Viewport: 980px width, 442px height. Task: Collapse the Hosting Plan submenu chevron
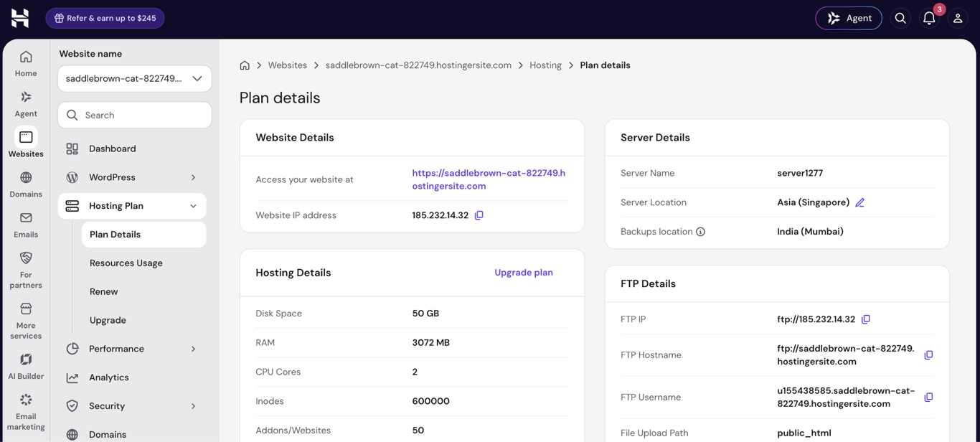point(194,206)
